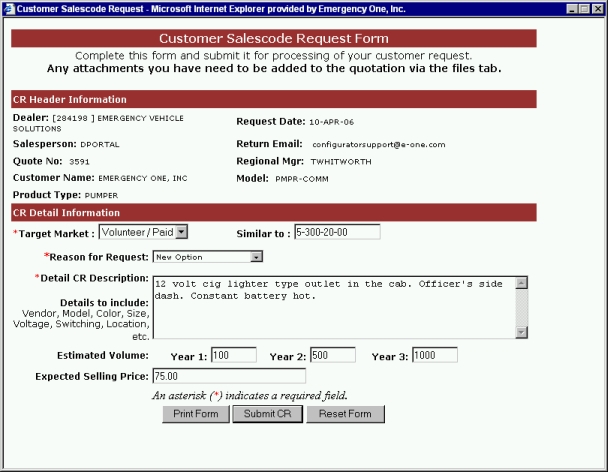Click the Expected Selling Price field
This screenshot has height=472, width=608.
pyautogui.click(x=229, y=376)
